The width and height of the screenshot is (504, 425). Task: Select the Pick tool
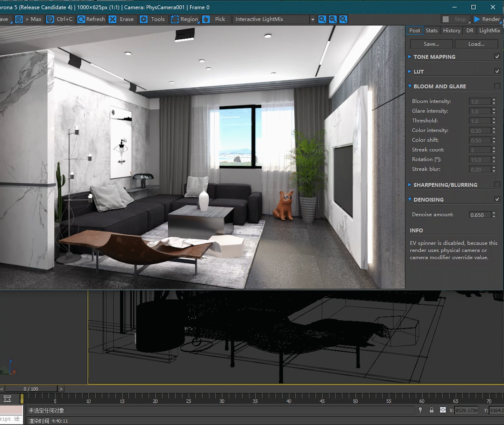click(x=214, y=19)
